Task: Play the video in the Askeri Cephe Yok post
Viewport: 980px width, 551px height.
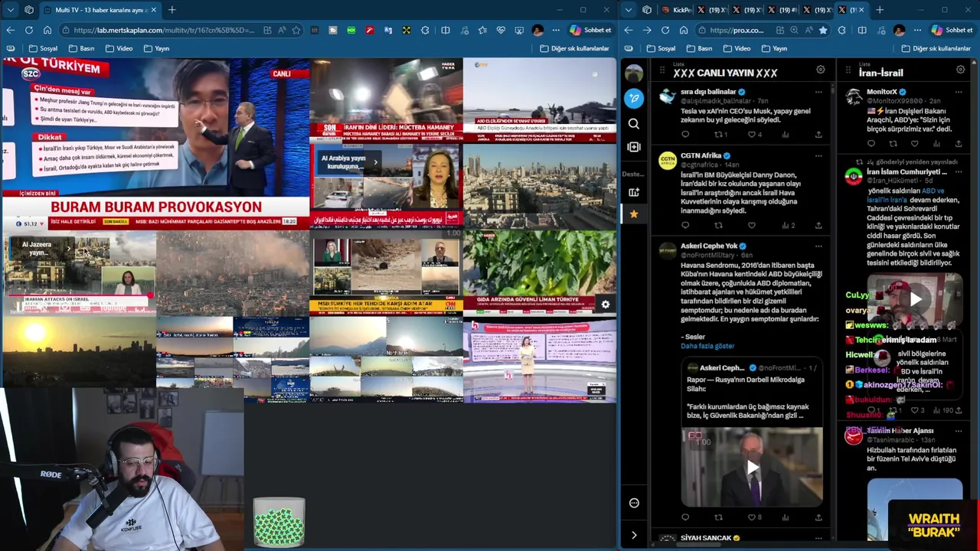Action: (x=752, y=467)
